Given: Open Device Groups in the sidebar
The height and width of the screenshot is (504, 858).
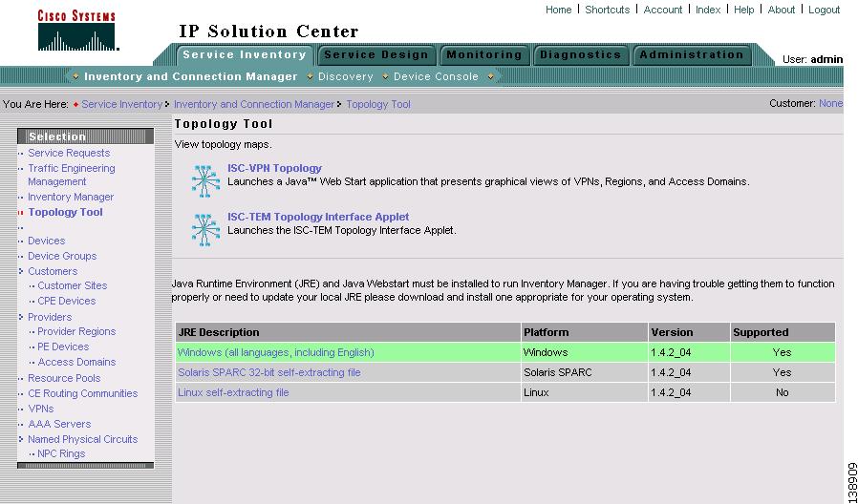Looking at the screenshot, I should pyautogui.click(x=62, y=256).
